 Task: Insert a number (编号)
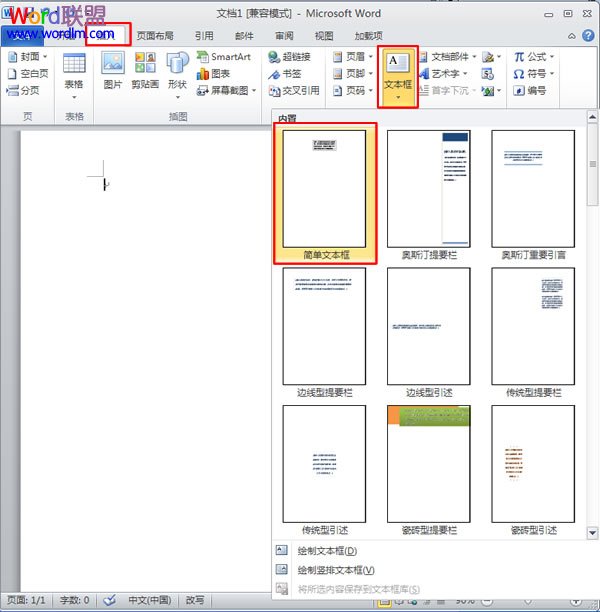530,91
